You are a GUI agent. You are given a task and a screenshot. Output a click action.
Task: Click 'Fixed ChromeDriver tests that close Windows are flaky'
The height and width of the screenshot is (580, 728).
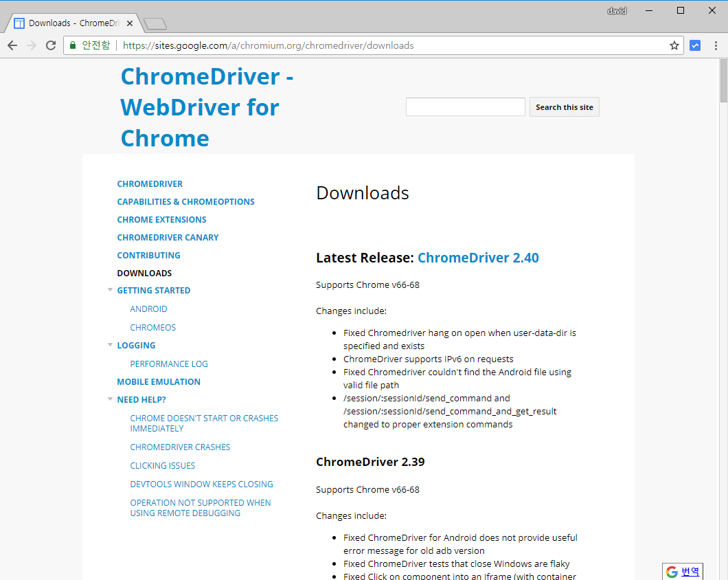click(x=457, y=564)
